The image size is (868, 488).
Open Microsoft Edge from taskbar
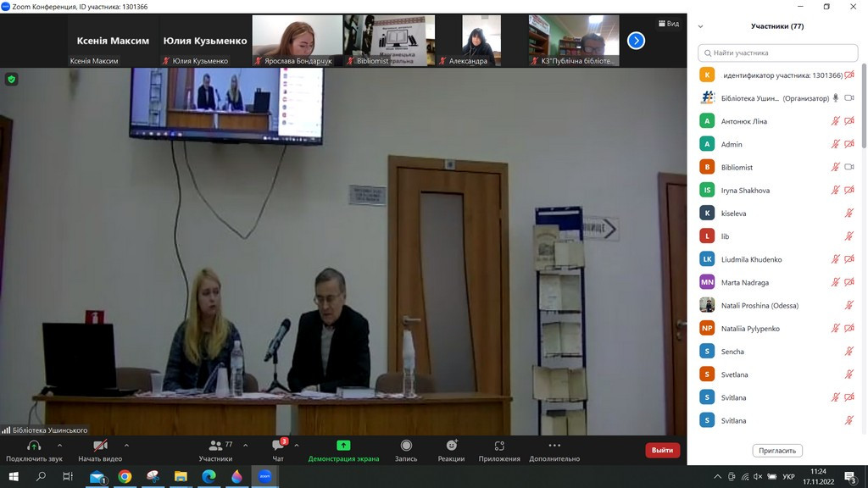tap(209, 476)
